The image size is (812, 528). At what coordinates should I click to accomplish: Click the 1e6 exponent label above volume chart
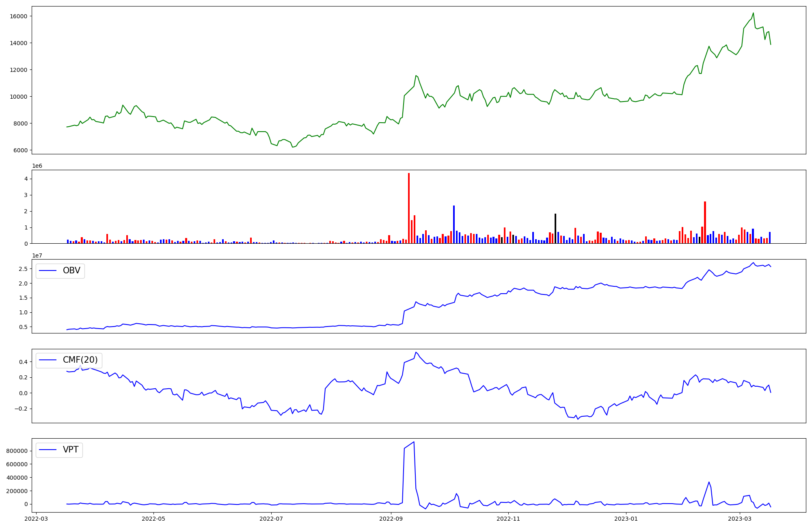37,166
